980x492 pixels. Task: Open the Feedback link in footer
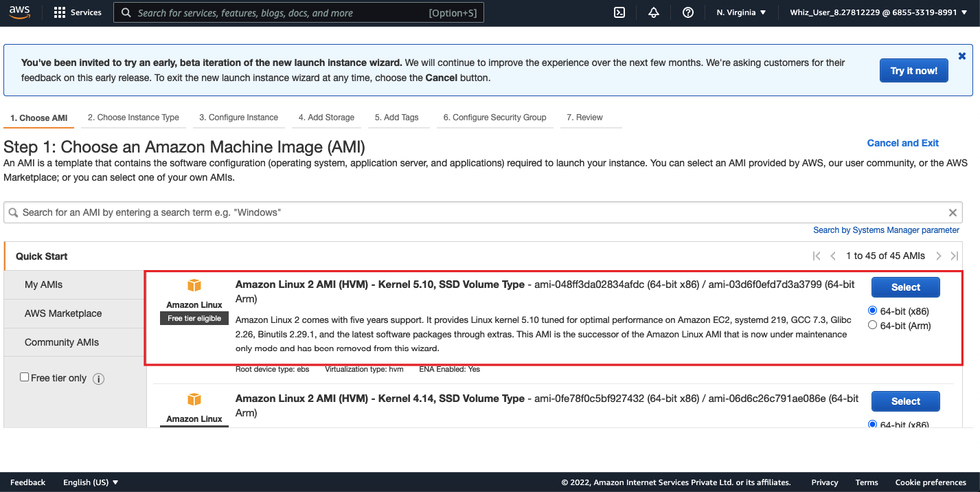pyautogui.click(x=28, y=482)
